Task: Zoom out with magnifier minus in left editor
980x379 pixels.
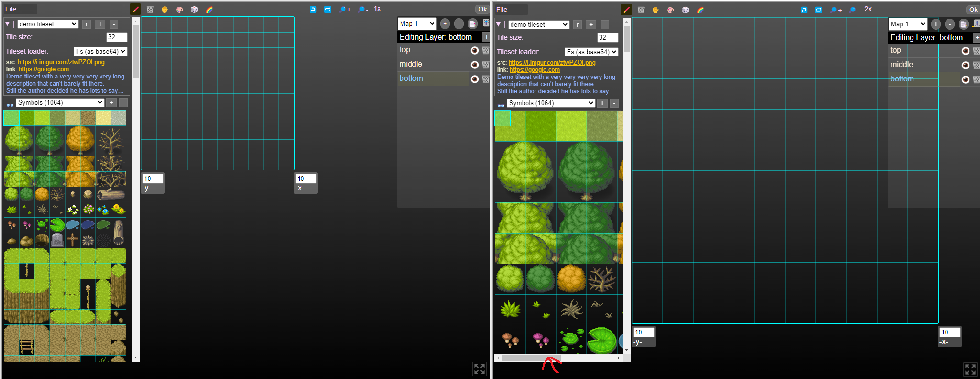Action: click(363, 10)
